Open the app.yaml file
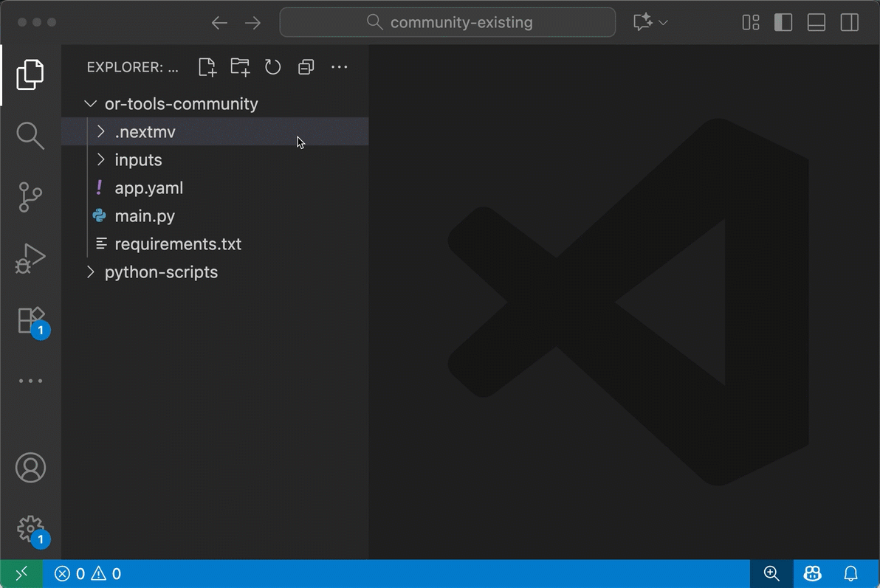880x588 pixels. pos(215,188)
